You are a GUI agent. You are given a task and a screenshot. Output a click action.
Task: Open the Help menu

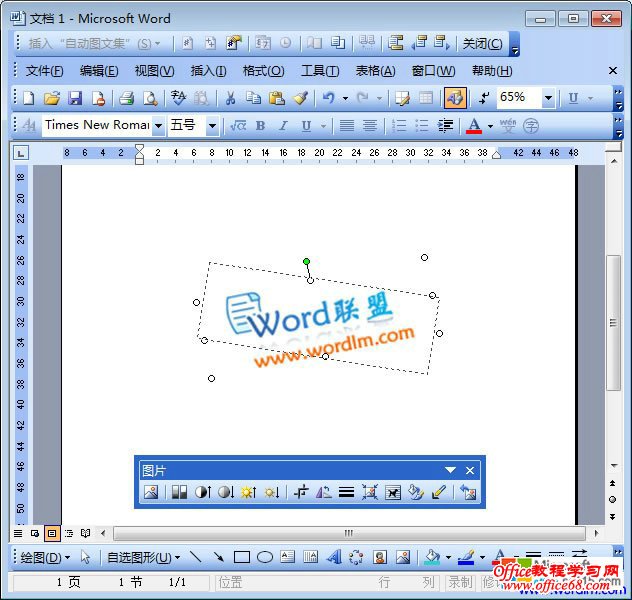coord(492,71)
